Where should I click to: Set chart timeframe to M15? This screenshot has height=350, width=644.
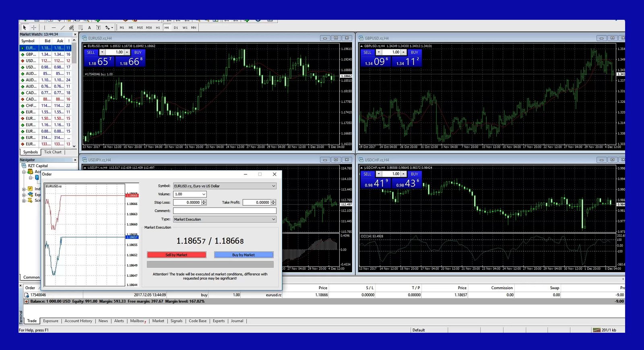[140, 28]
